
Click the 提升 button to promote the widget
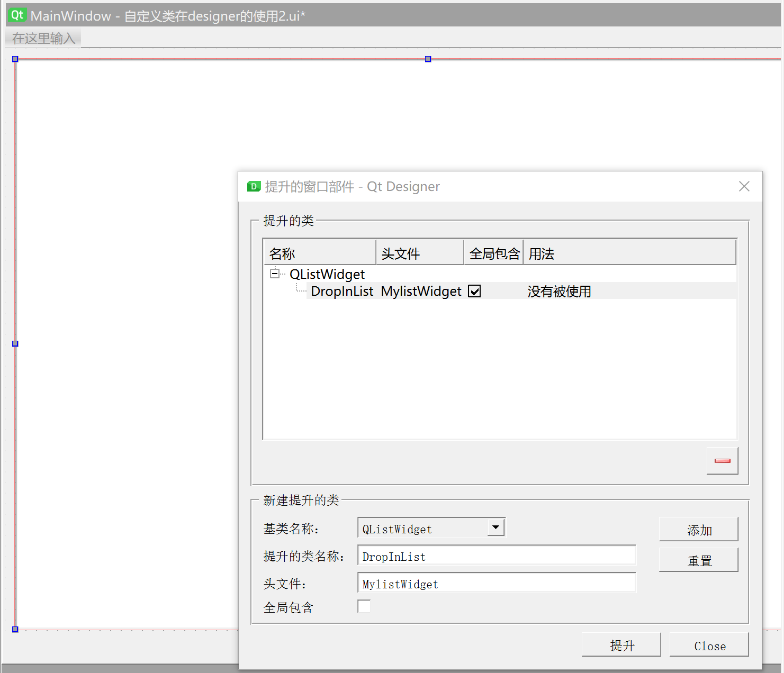click(621, 644)
